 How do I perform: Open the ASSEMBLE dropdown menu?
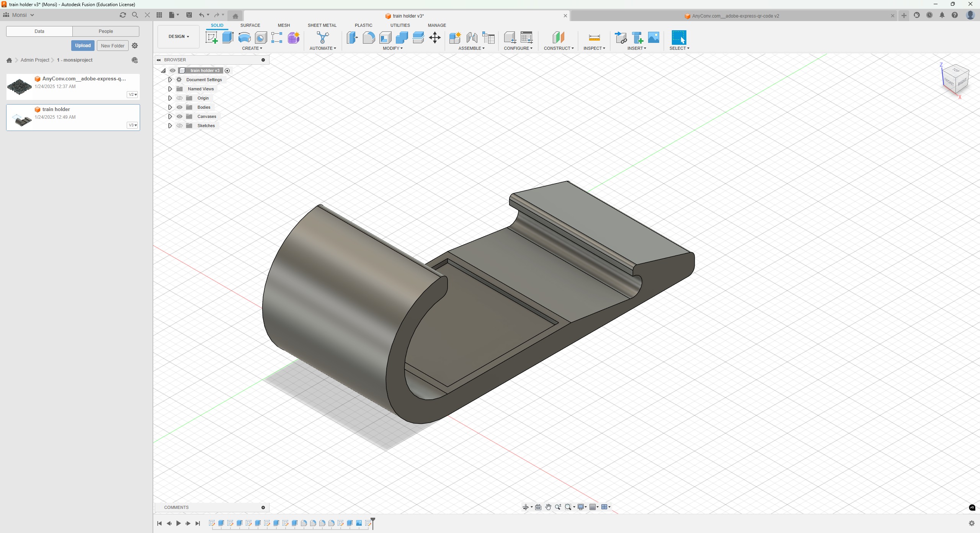(471, 48)
